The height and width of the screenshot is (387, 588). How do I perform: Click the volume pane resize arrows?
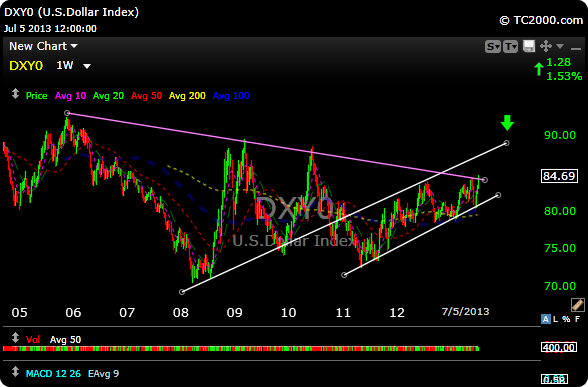(x=15, y=338)
